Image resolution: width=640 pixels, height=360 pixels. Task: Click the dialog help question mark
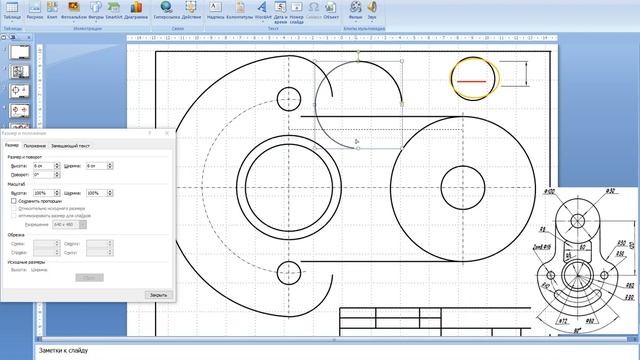pos(150,133)
